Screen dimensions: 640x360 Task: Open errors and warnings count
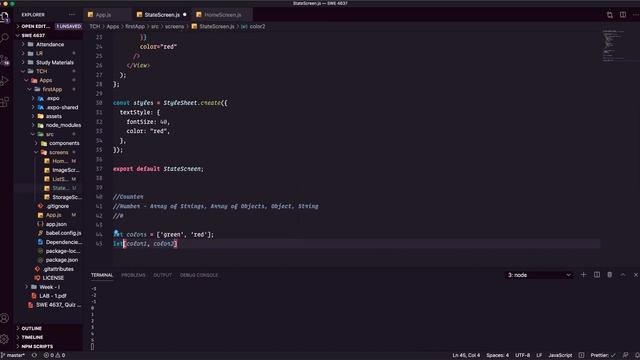pyautogui.click(x=54, y=355)
